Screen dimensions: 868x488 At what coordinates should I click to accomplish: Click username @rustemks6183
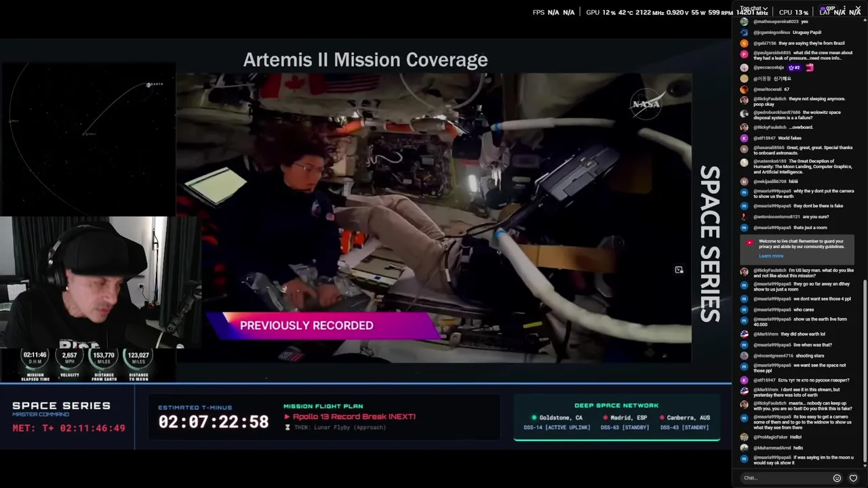(770, 161)
